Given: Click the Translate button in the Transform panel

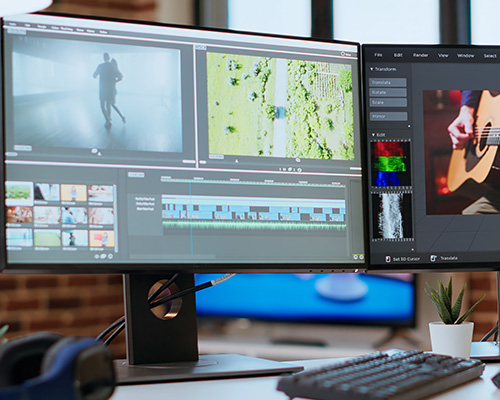Looking at the screenshot, I should tap(388, 82).
